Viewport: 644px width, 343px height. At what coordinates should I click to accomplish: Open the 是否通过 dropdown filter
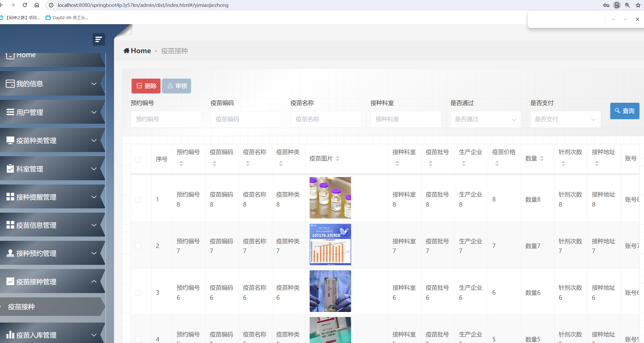click(x=485, y=119)
